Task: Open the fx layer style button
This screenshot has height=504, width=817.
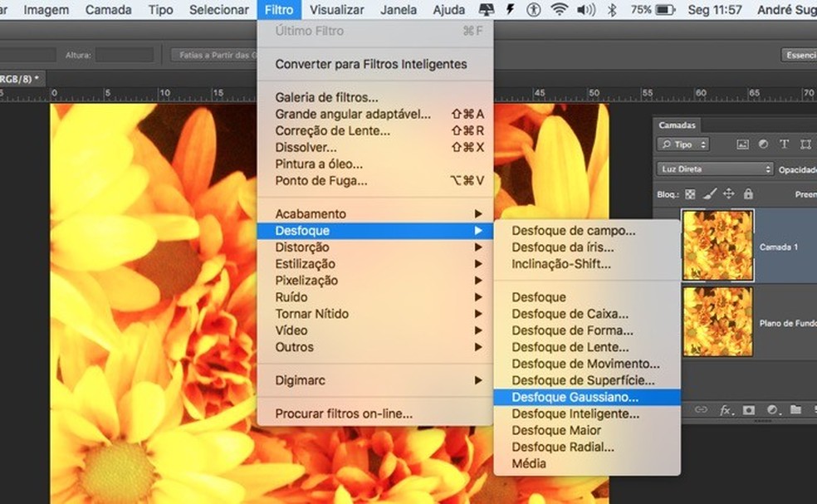Action: pos(726,410)
